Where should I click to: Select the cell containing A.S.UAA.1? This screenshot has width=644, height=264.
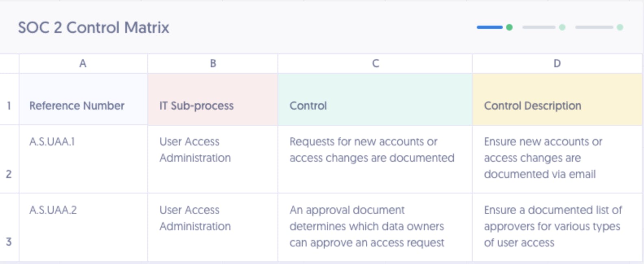[x=83, y=159]
